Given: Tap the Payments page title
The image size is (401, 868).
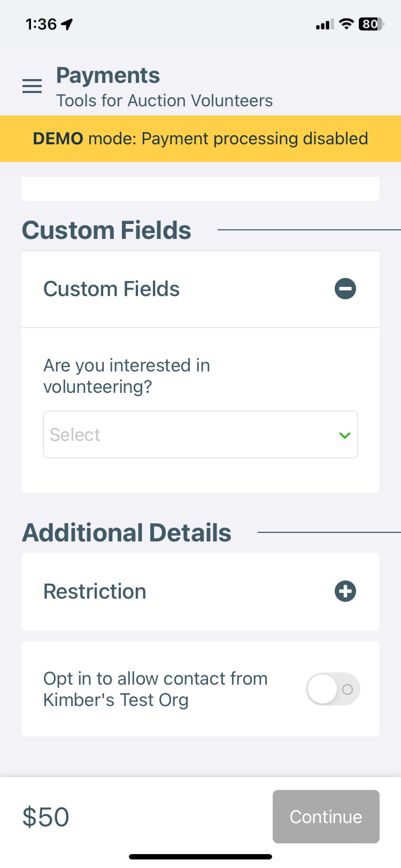Looking at the screenshot, I should click(x=108, y=75).
